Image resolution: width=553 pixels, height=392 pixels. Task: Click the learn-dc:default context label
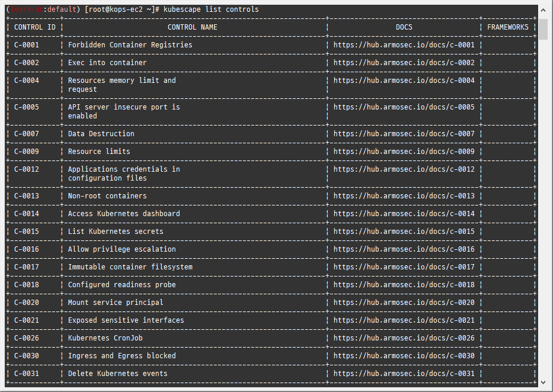tap(40, 9)
